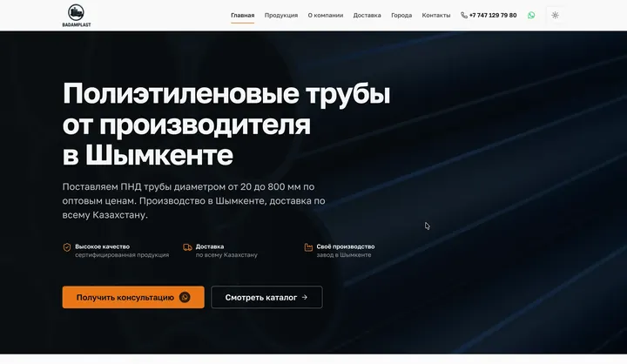Click the phone handset icon in header
This screenshot has height=364, width=627.
click(x=464, y=15)
